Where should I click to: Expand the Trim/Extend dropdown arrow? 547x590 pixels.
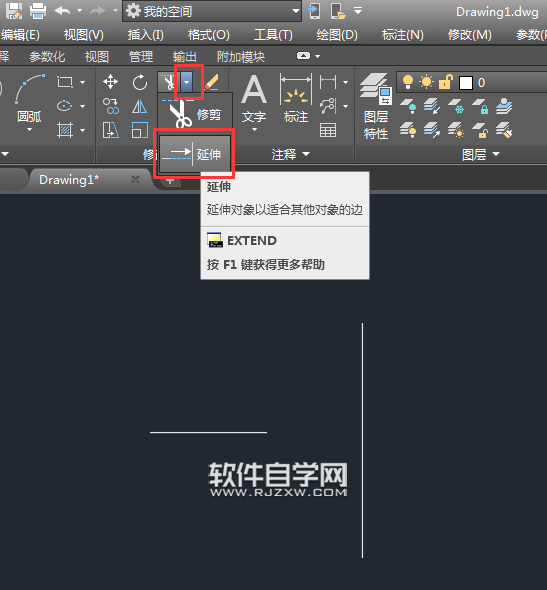187,82
